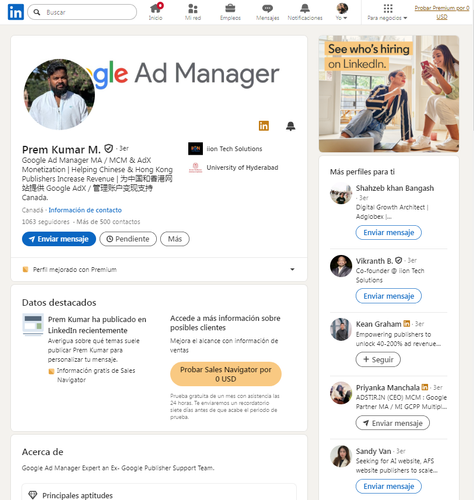Open Información de contacto link
The height and width of the screenshot is (500, 474).
85,210
